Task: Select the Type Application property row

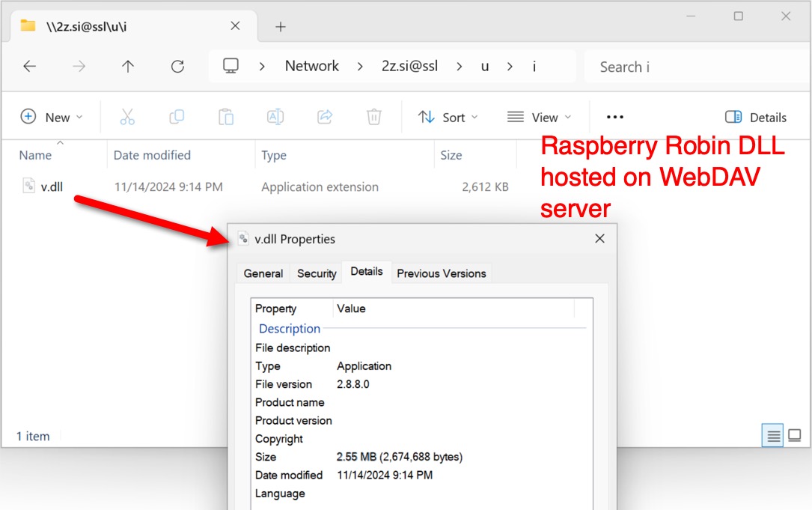Action: click(421, 366)
